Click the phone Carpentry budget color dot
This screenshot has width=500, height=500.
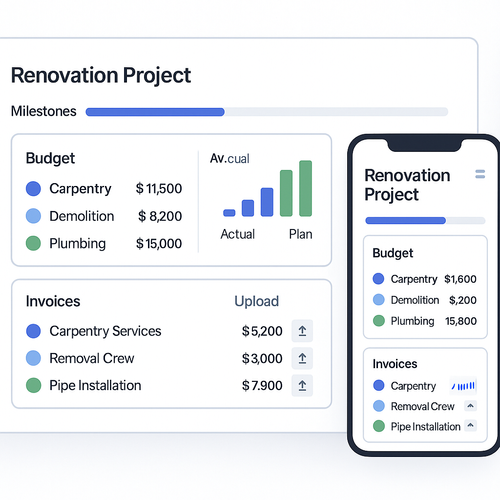(378, 279)
